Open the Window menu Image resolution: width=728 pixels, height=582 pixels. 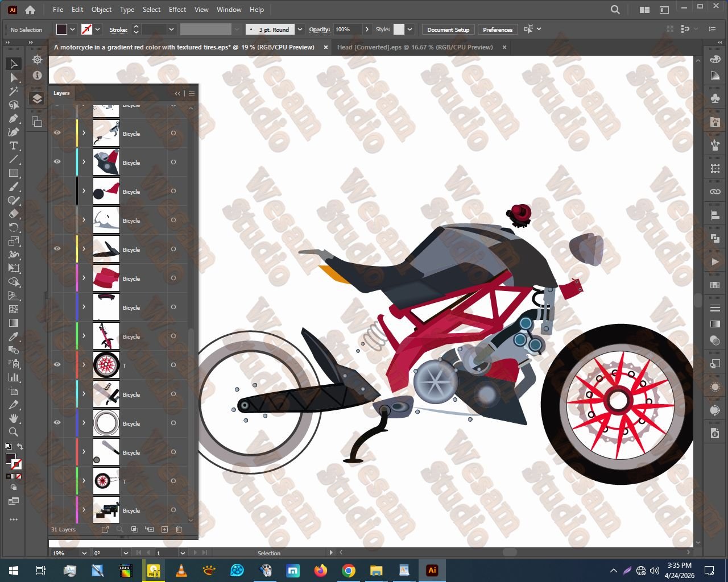point(229,10)
